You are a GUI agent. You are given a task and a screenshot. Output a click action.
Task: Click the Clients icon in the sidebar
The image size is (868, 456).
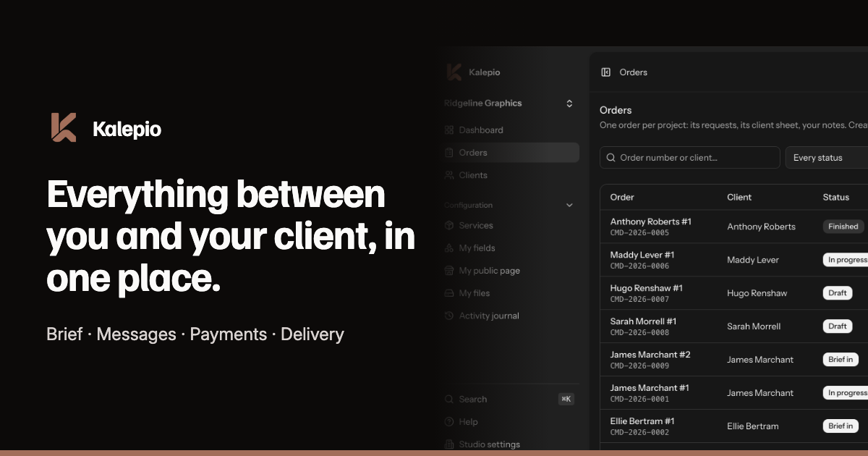pyautogui.click(x=450, y=175)
